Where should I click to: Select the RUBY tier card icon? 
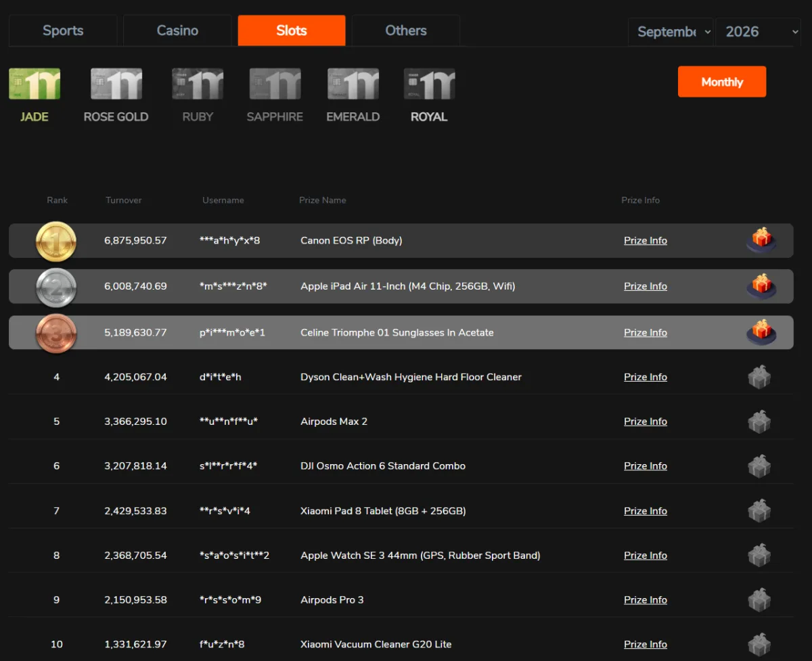coord(198,84)
